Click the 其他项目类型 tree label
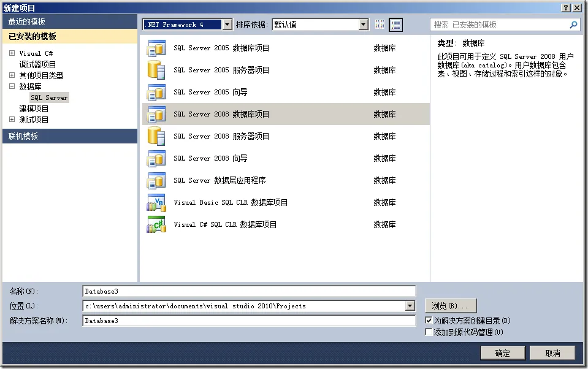Screen dimensions: 588x369 [x=41, y=75]
